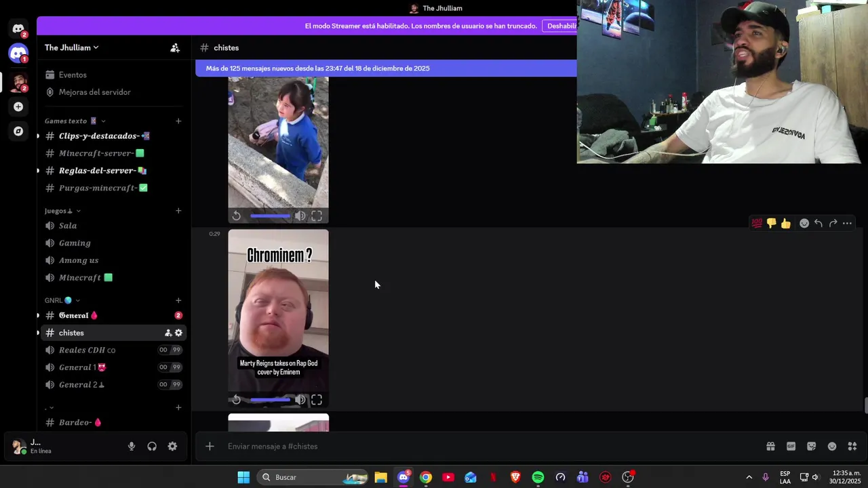Open The Jhulliam server dropdown menu

click(x=71, y=47)
